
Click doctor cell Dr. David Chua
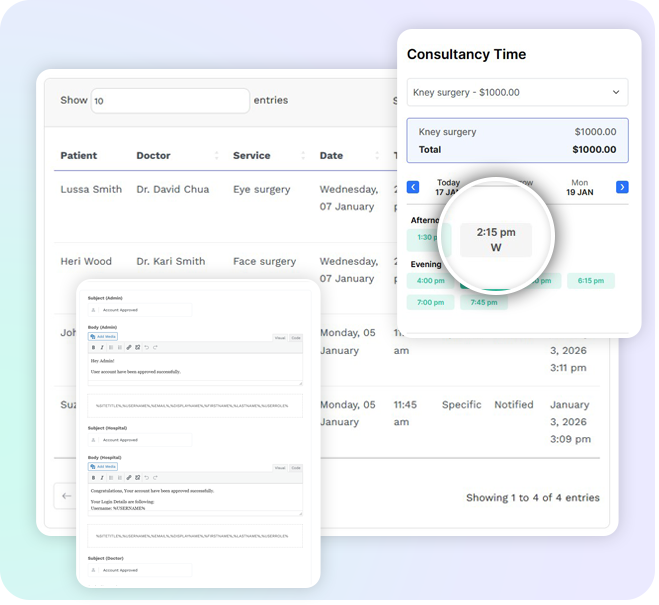(x=173, y=189)
